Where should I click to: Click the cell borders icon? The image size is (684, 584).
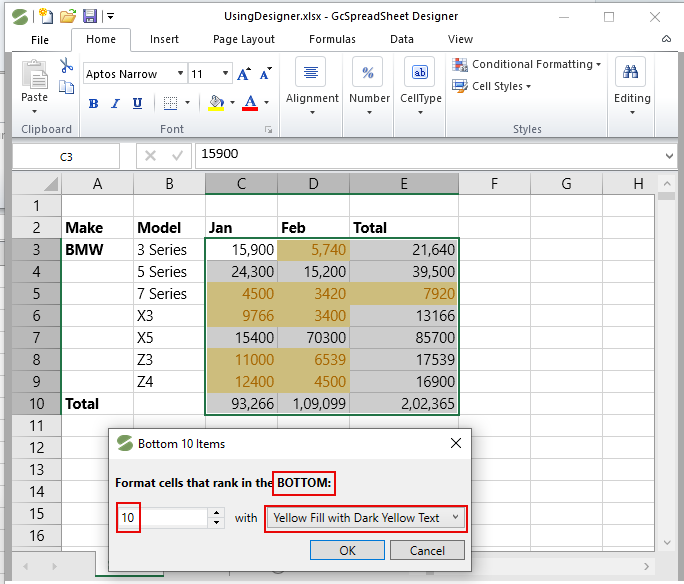click(170, 103)
